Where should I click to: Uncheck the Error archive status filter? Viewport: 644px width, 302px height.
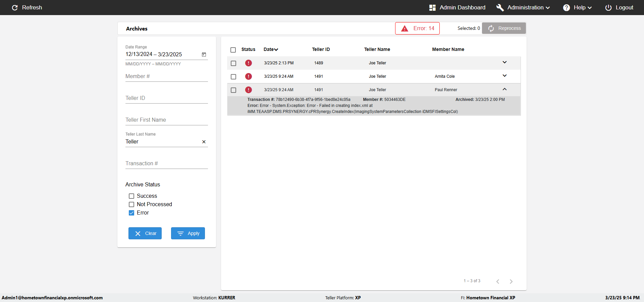point(131,213)
